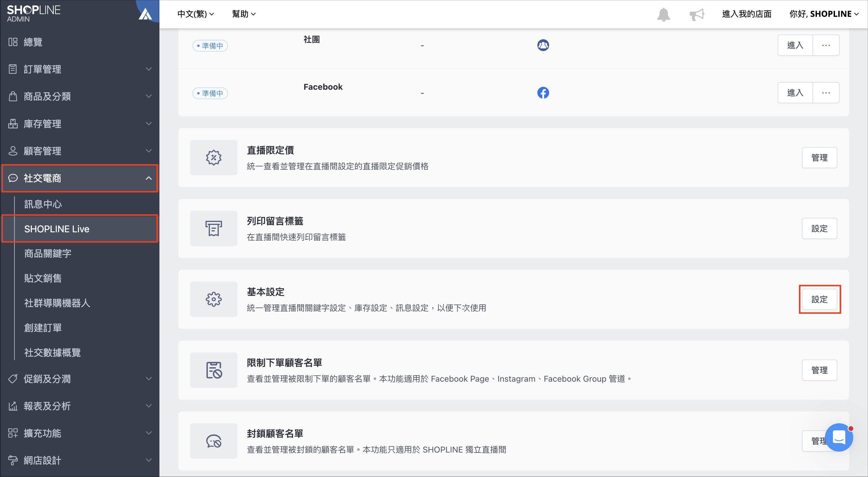
Task: Open the 你好, SHOPLINE account dropdown
Action: [824, 14]
